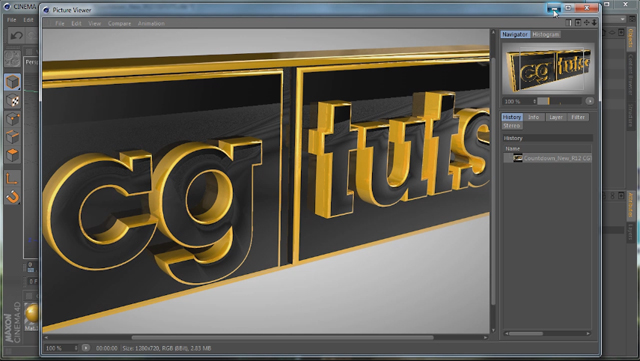
Task: Click the left arrow of image horizontal scrollbar
Action: [46, 338]
